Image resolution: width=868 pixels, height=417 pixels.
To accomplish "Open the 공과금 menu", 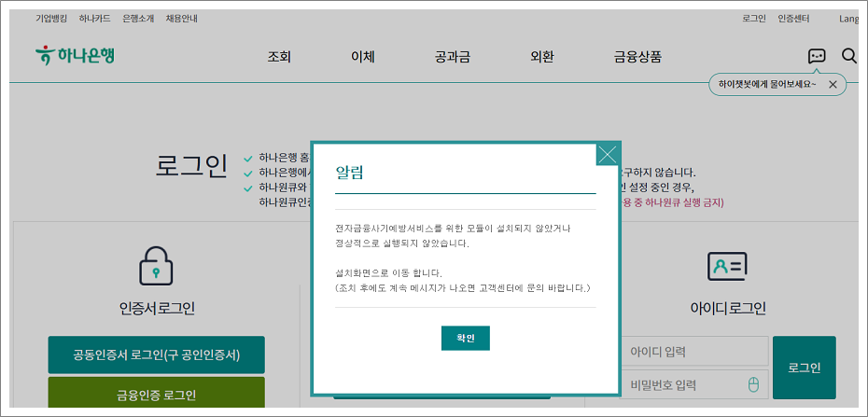I will tap(453, 56).
